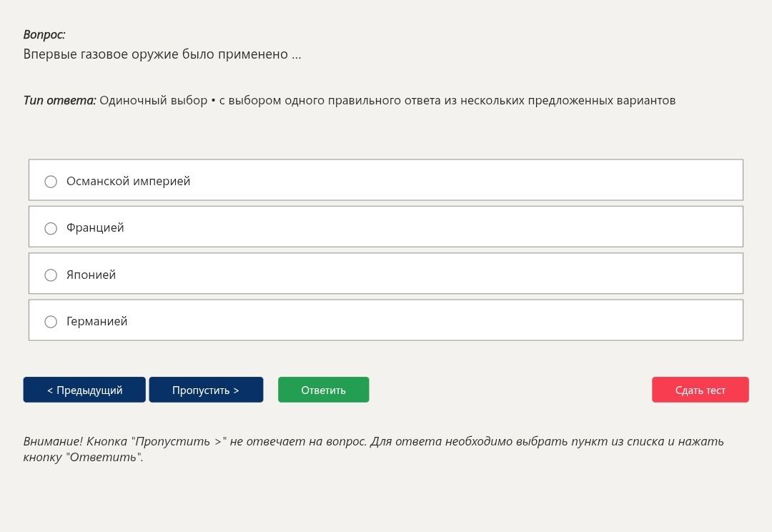The width and height of the screenshot is (772, 532).
Task: Pick the Японией radio button
Action: pos(51,275)
